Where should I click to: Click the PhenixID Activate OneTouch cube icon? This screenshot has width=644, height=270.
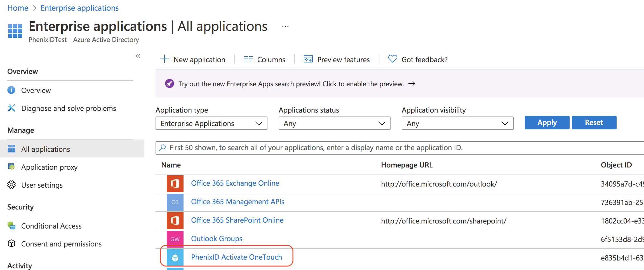(175, 257)
